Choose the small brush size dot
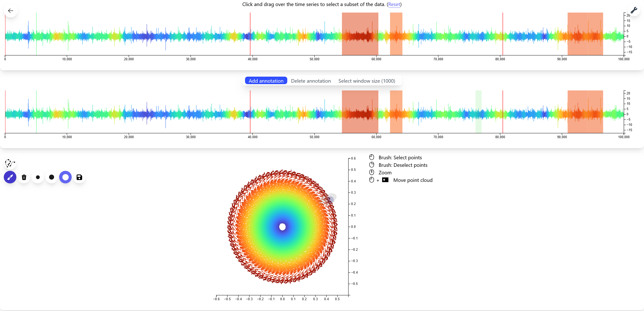 tap(38, 177)
